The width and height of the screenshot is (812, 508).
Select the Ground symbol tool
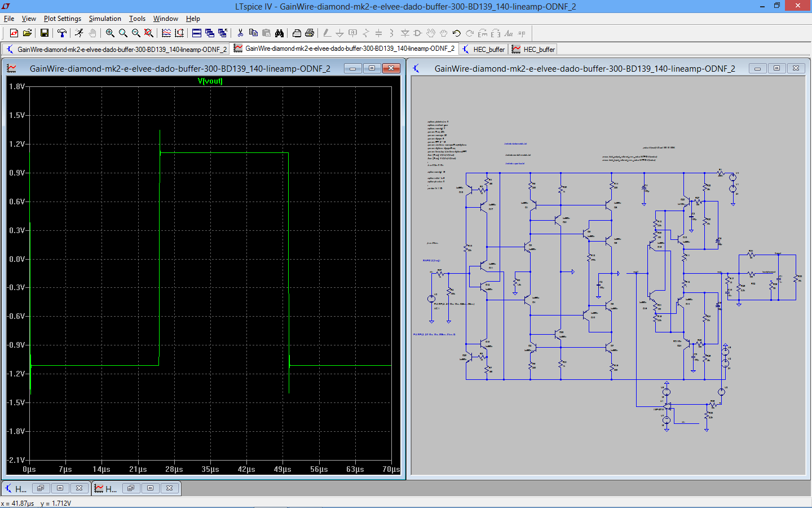tap(339, 33)
